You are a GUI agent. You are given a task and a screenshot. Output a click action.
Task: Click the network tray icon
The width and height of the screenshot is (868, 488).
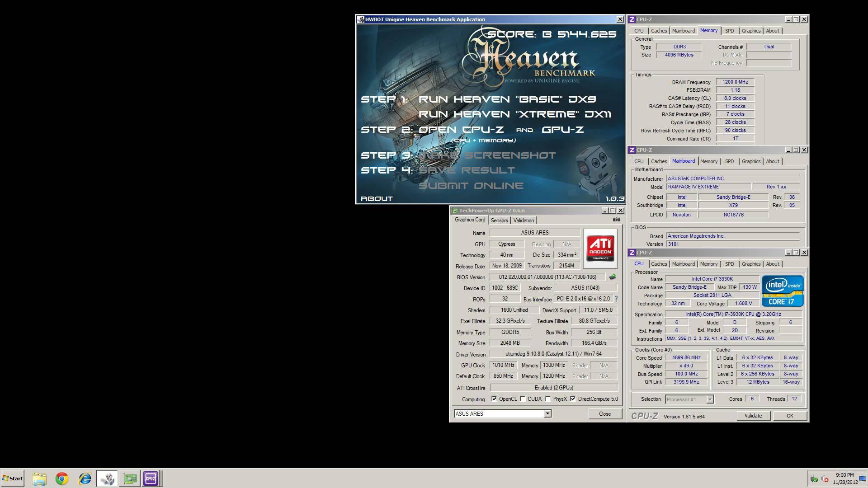pyautogui.click(x=813, y=479)
